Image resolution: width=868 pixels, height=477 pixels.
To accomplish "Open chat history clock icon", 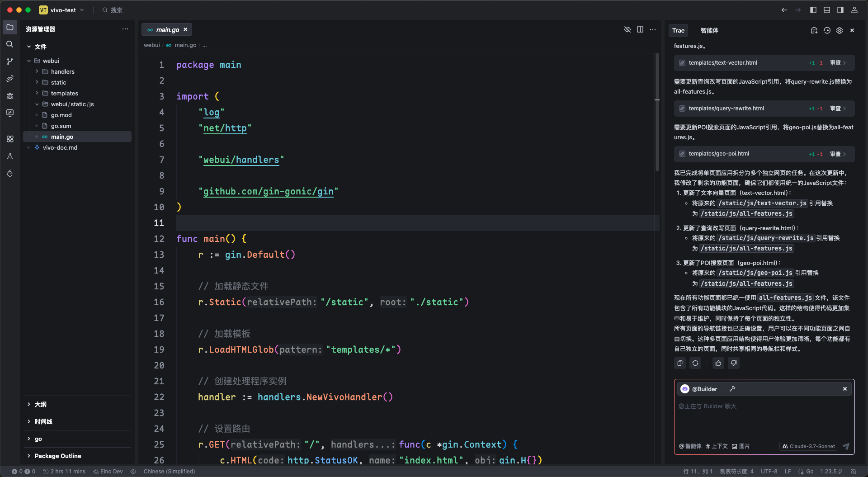I will [x=827, y=30].
